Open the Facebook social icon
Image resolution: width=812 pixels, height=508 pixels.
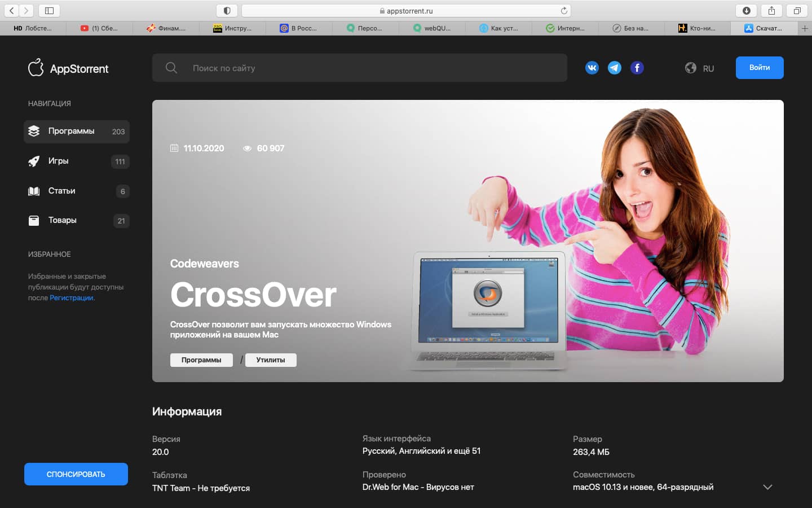click(x=637, y=68)
